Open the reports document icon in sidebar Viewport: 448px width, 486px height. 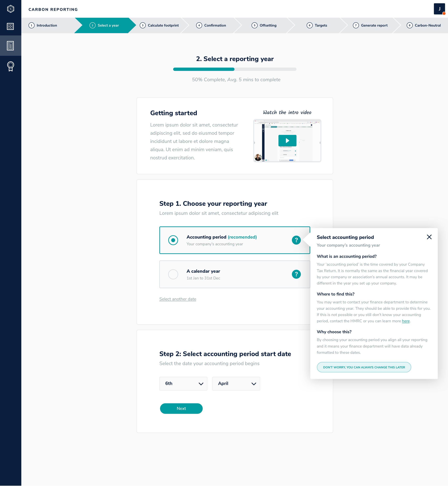coord(10,46)
